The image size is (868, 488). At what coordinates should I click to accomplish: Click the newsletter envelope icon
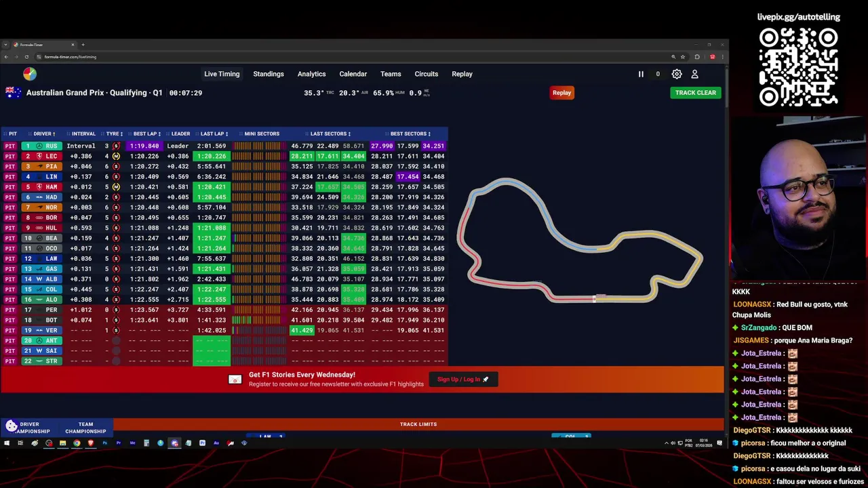point(235,380)
